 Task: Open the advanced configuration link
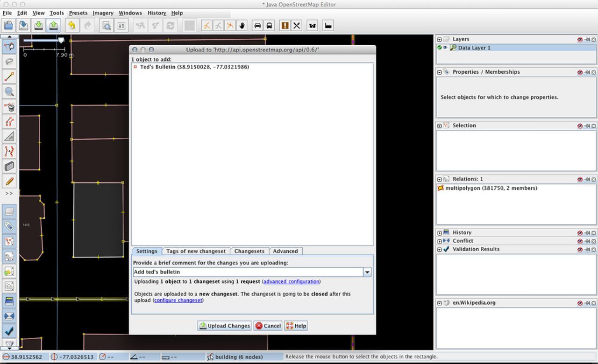[291, 281]
